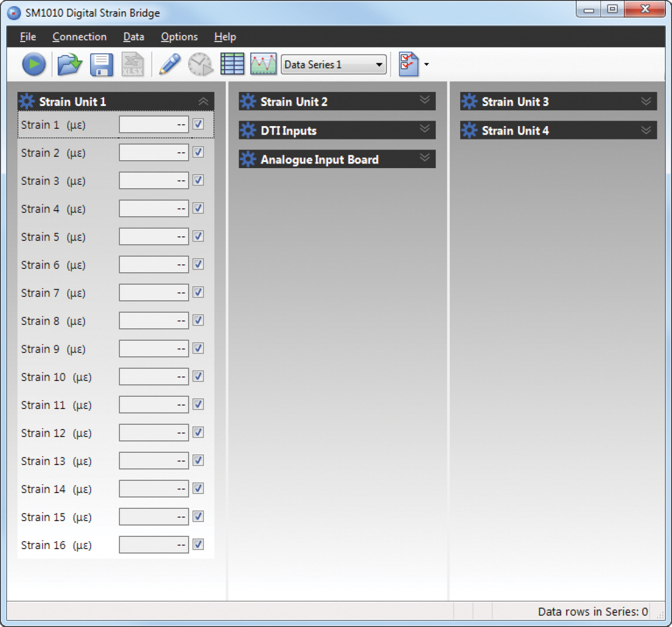
Task: Maximize the SM1010 window
Action: tap(612, 10)
